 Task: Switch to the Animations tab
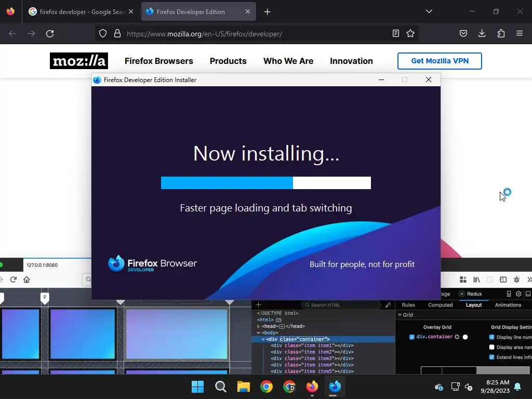point(508,305)
